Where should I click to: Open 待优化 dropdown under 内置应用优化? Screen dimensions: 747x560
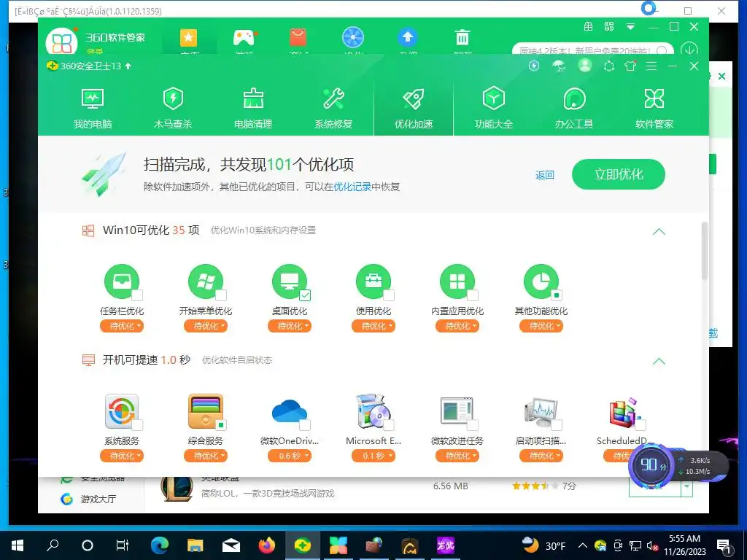coord(457,326)
